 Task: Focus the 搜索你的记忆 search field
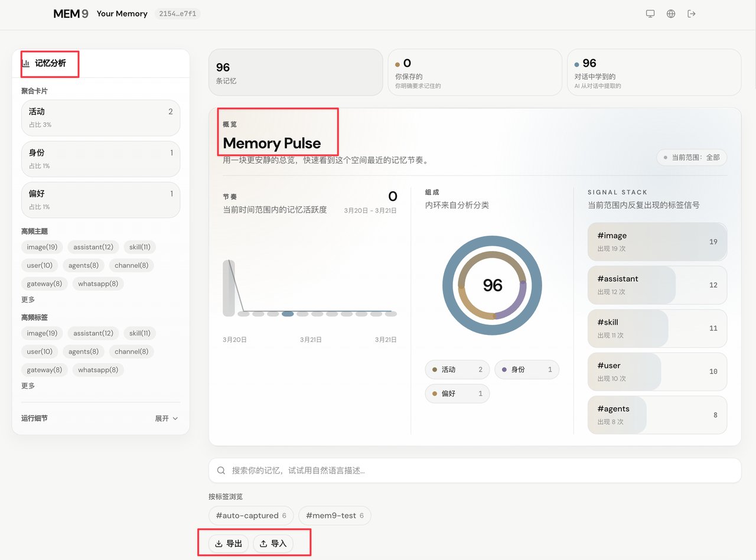point(475,471)
